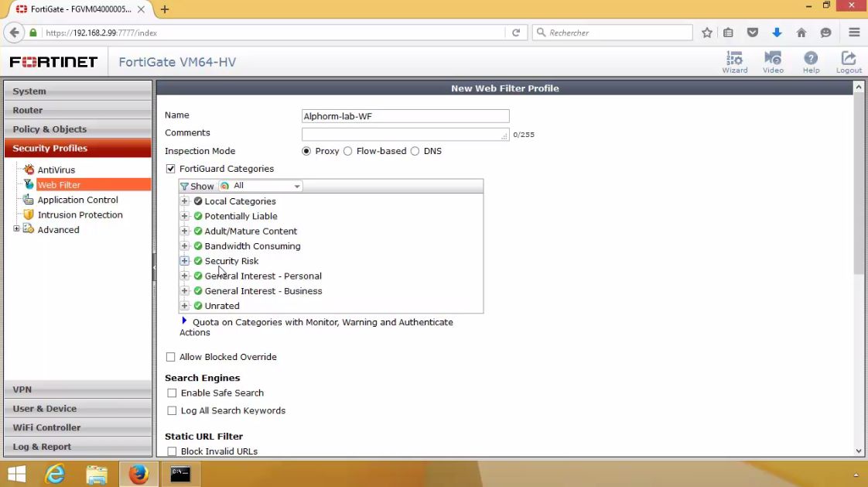Click the Intrusion Protection shield icon
This screenshot has width=868, height=487.
[x=29, y=214]
